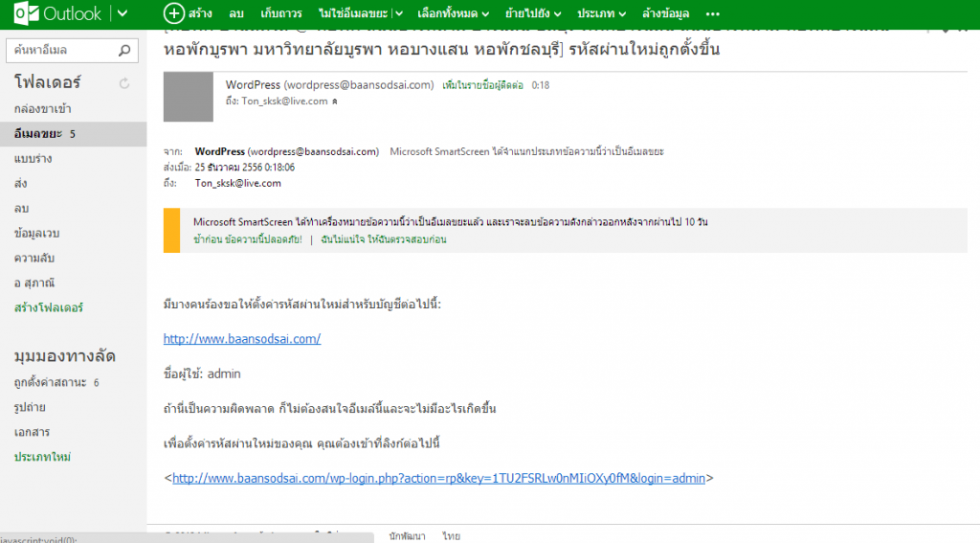Click the นักพัฒนา footer link
This screenshot has height=543, width=980.
click(x=407, y=536)
